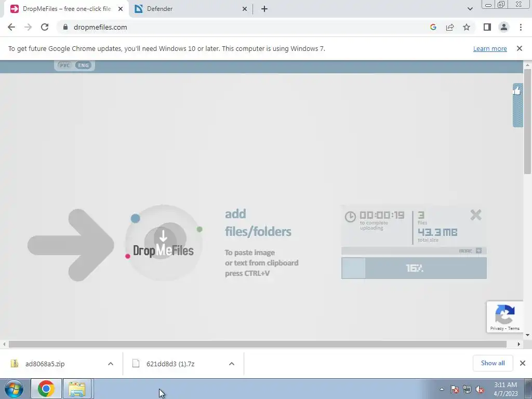Screen dimensions: 532x399
Task: Click the Chrome taskbar icon
Action: pyautogui.click(x=46, y=389)
